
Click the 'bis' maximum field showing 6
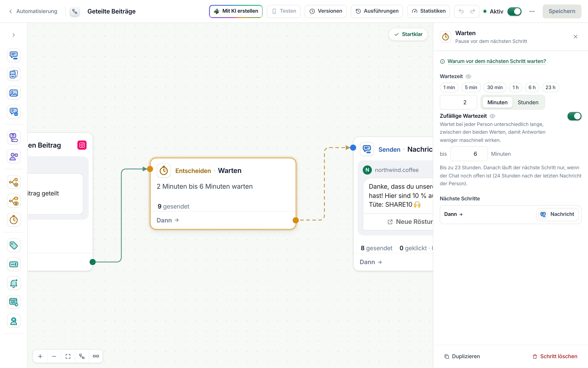click(469, 154)
